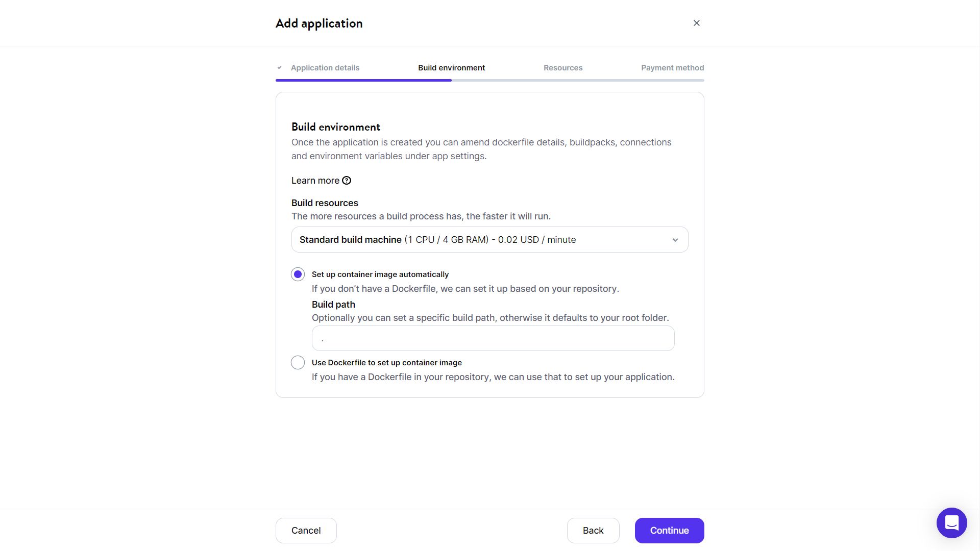This screenshot has width=980, height=551.
Task: Open the Learn more help icon
Action: [347, 180]
